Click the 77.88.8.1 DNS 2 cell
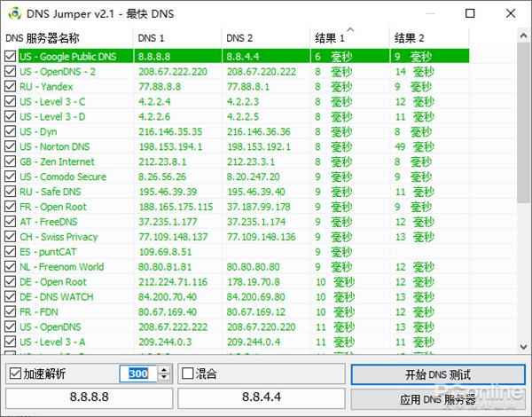Image resolution: width=532 pixels, height=417 pixels. (x=248, y=87)
